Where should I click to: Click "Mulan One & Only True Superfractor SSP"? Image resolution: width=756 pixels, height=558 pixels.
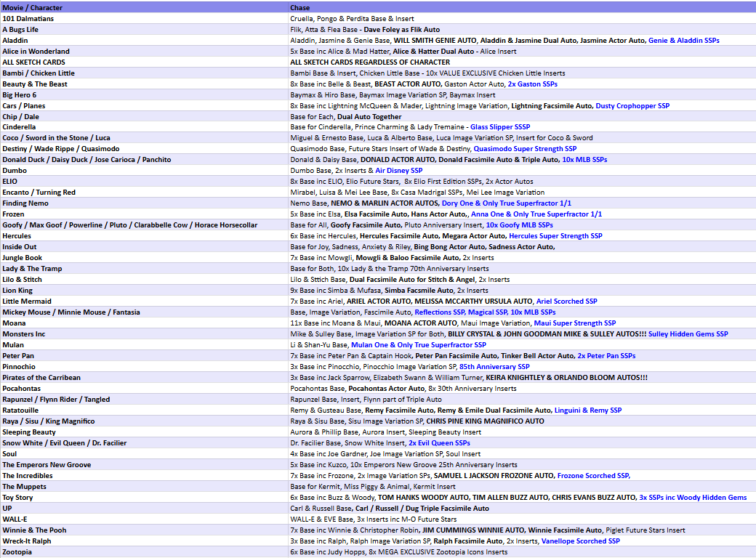419,345
